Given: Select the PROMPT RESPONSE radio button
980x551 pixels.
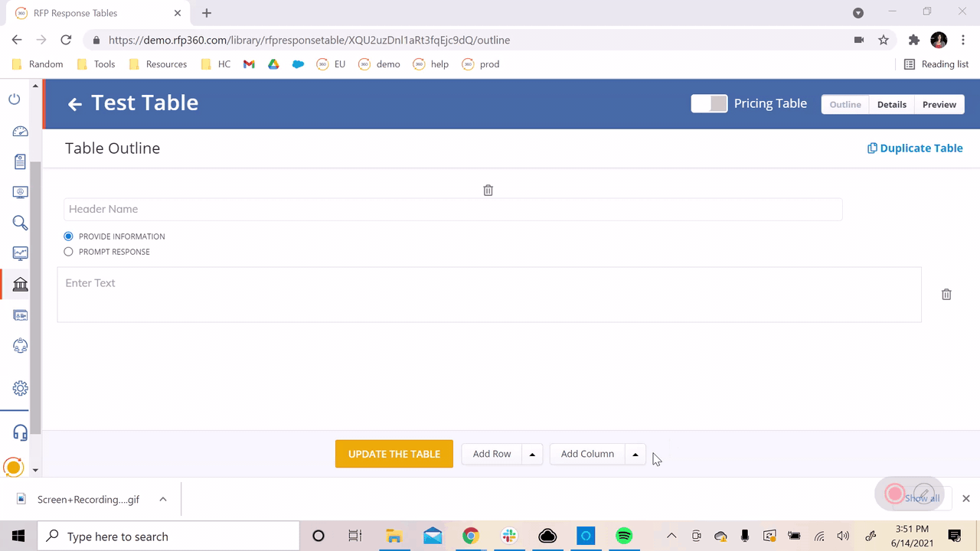Looking at the screenshot, I should coord(68,252).
